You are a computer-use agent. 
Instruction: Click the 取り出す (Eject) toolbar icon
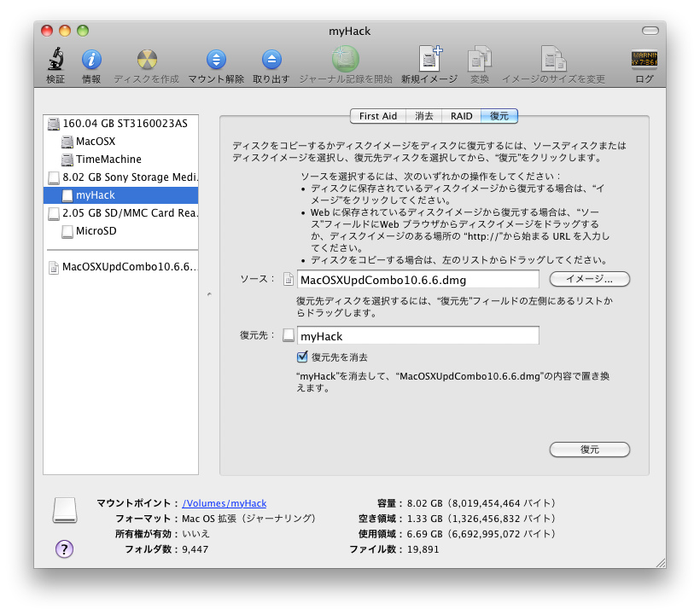[271, 61]
